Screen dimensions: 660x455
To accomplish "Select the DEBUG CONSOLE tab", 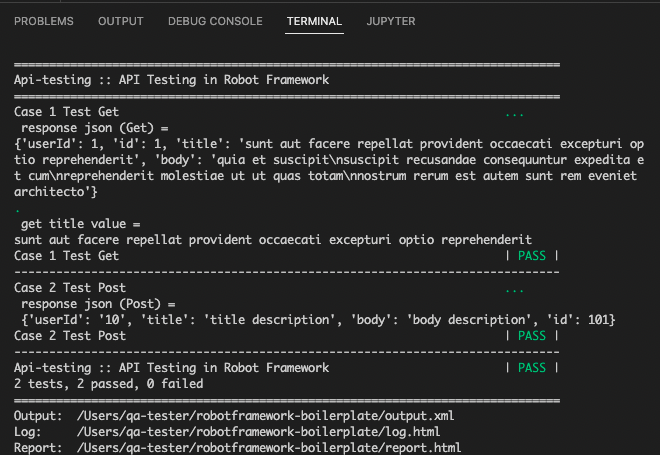I will click(215, 21).
